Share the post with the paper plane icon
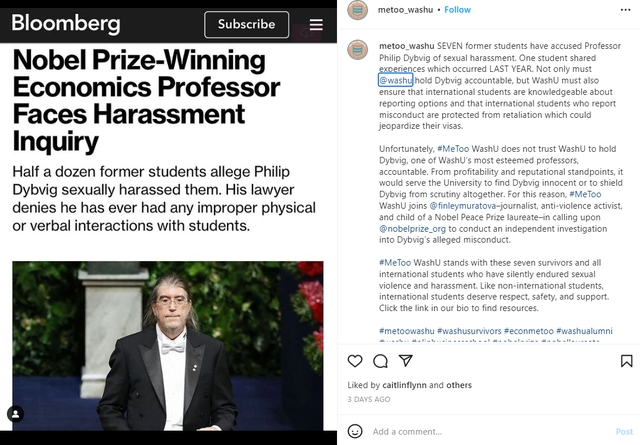Screen dimensions: 640x445 tap(405, 360)
